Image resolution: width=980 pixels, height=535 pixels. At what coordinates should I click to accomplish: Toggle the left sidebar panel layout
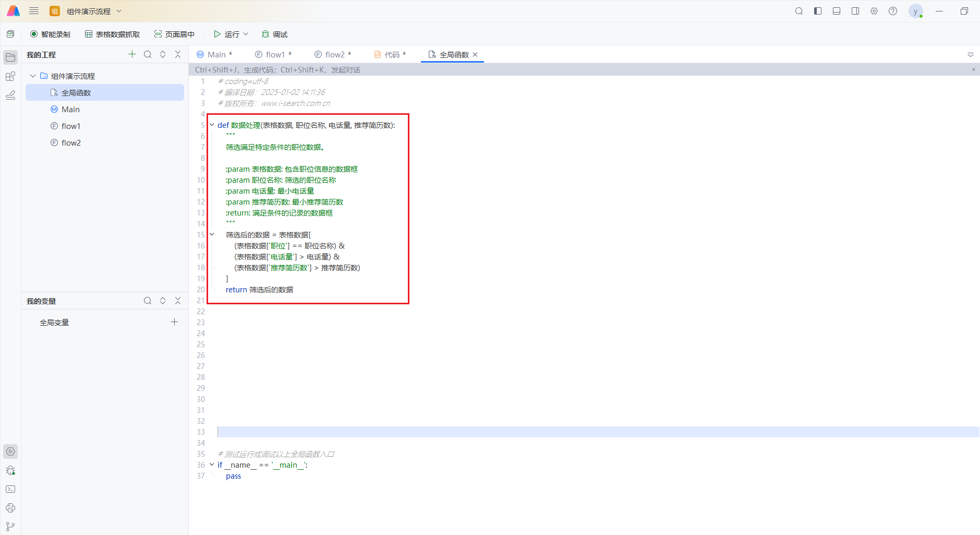[818, 11]
